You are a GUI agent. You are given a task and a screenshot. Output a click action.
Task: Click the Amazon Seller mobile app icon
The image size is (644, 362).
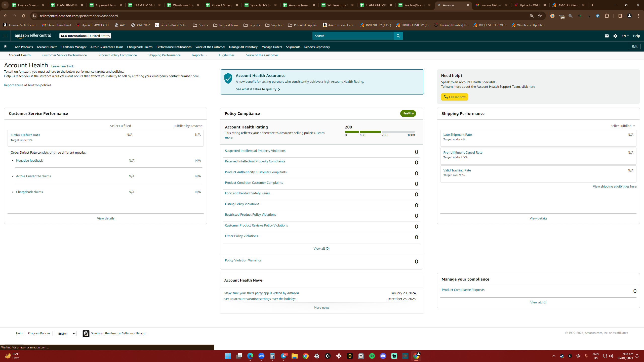tap(86, 333)
